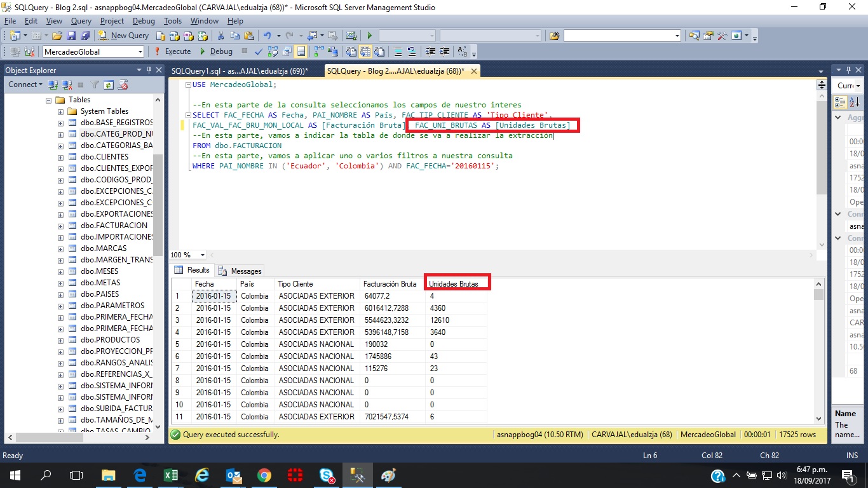Open the MercadeoGlobal database dropdown

[140, 51]
